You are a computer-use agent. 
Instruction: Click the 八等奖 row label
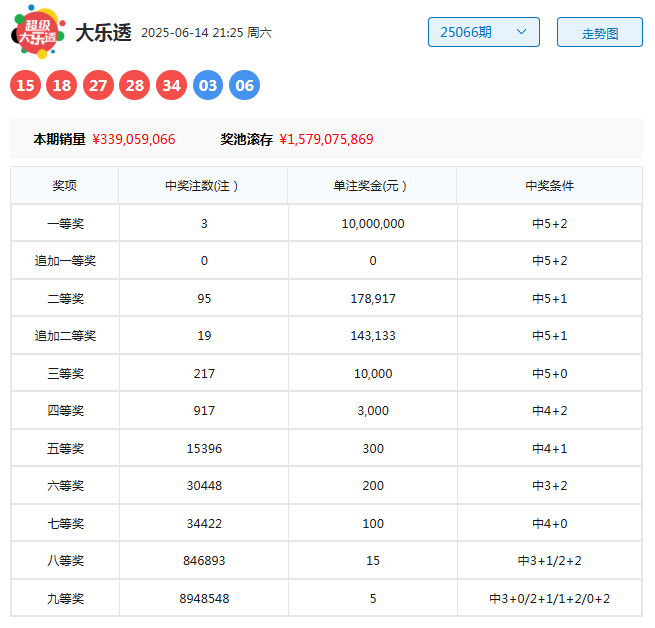point(66,560)
